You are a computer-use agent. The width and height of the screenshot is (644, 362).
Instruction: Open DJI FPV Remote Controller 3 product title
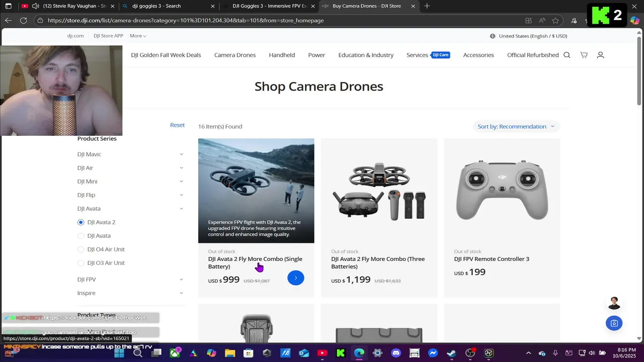(x=492, y=259)
